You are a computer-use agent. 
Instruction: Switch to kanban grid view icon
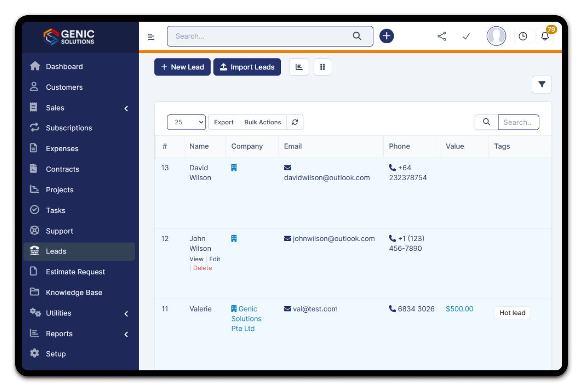(x=322, y=67)
